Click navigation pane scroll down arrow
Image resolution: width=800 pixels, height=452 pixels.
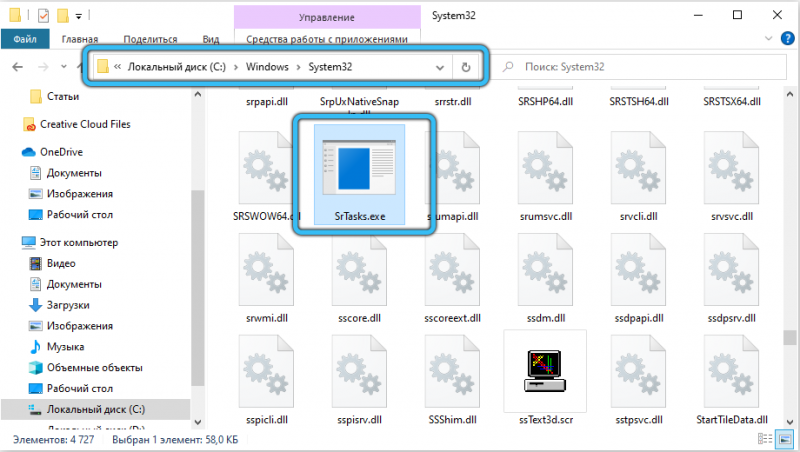coord(198,422)
